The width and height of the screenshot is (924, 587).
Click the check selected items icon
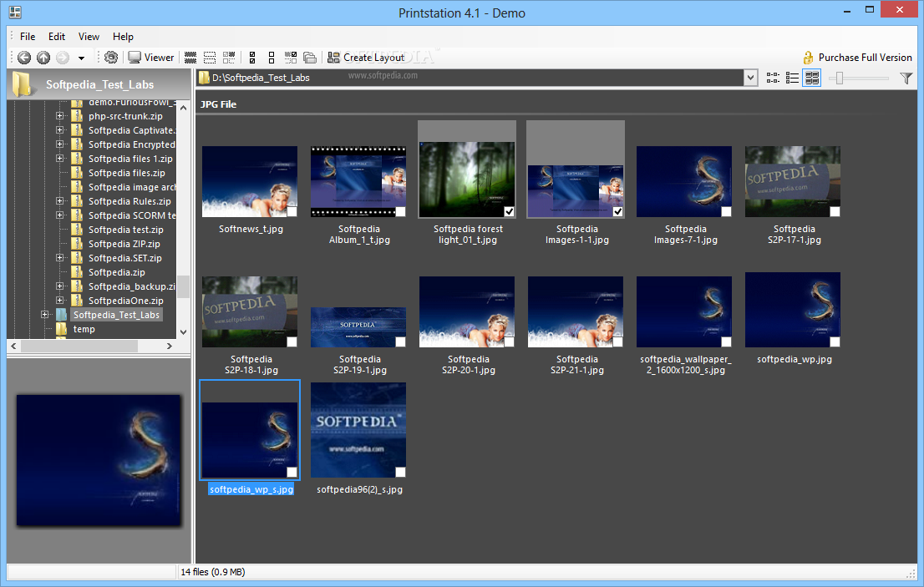click(x=291, y=57)
